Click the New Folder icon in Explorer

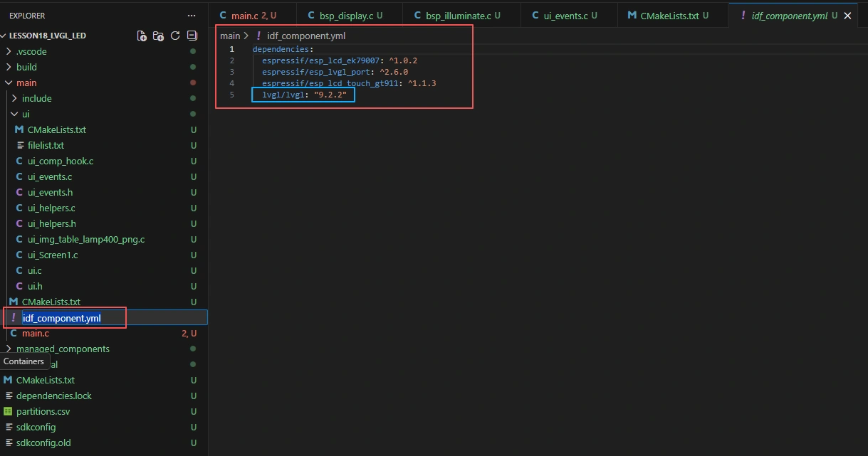tap(158, 36)
